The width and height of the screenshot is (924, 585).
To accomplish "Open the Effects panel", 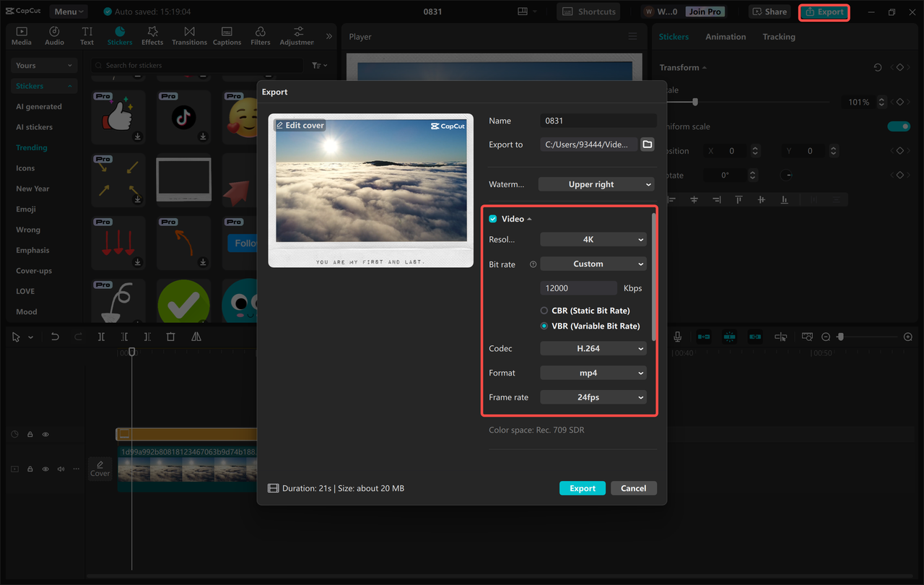I will [152, 35].
